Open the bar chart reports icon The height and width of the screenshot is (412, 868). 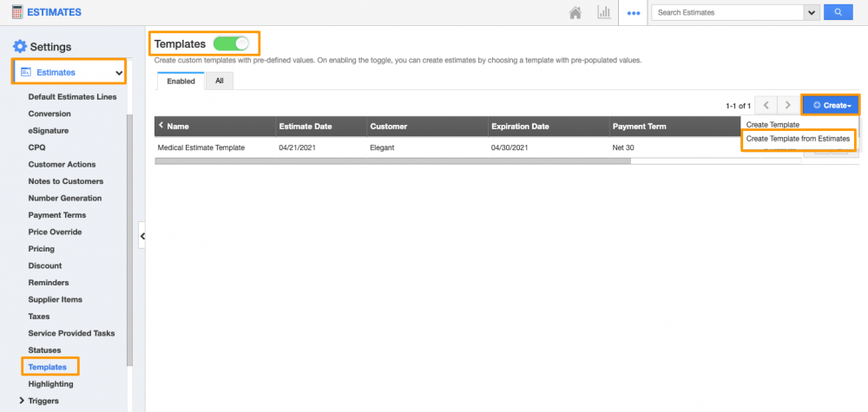click(x=602, y=13)
